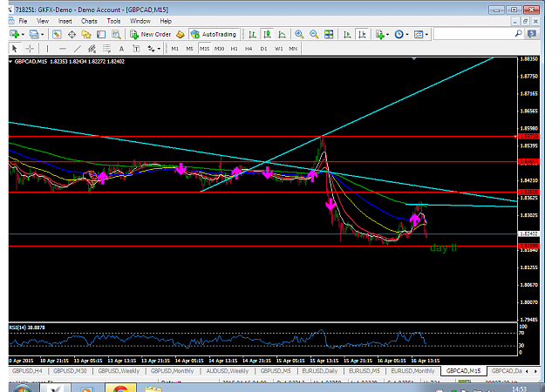Viewport: 545px width, 392px height.
Task: Insert a text label
Action: pyautogui.click(x=136, y=49)
